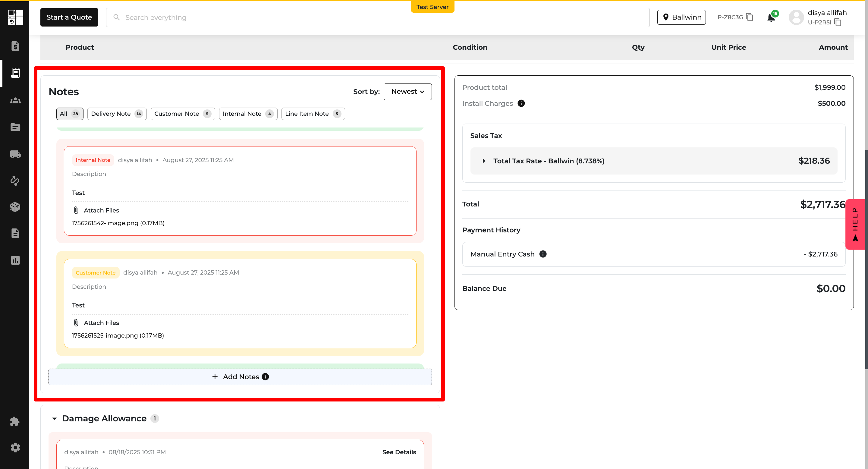Open the integrations puzzle sidebar icon
This screenshot has width=868, height=469.
click(15, 421)
